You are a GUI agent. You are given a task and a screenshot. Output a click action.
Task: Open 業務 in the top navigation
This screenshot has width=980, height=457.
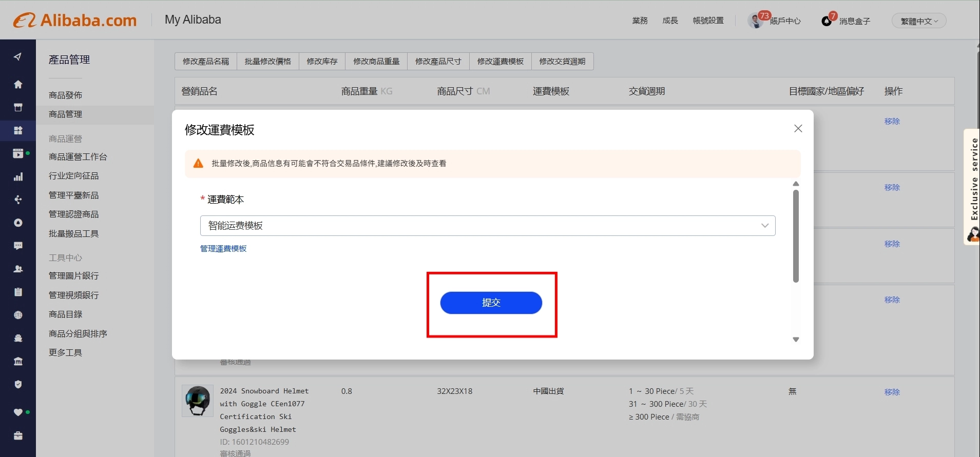(x=640, y=21)
